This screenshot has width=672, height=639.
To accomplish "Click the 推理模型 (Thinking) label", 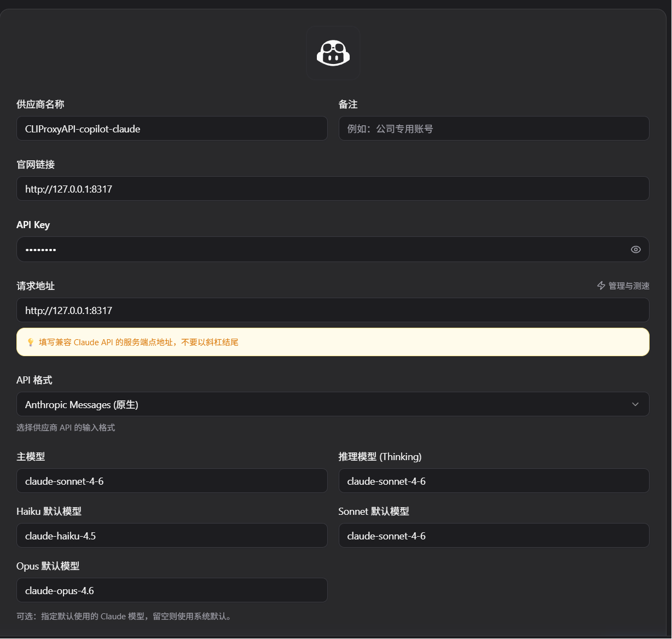I will 380,457.
